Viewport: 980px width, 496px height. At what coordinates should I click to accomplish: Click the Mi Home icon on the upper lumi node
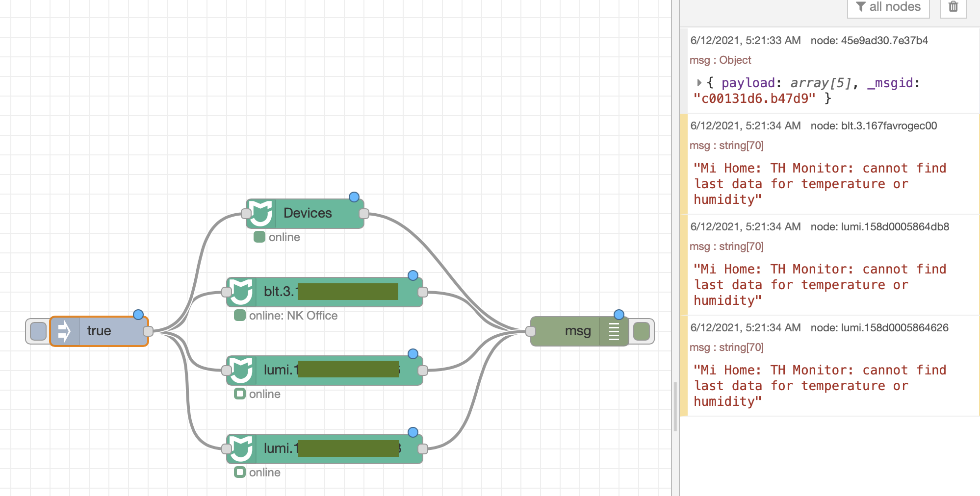click(241, 369)
